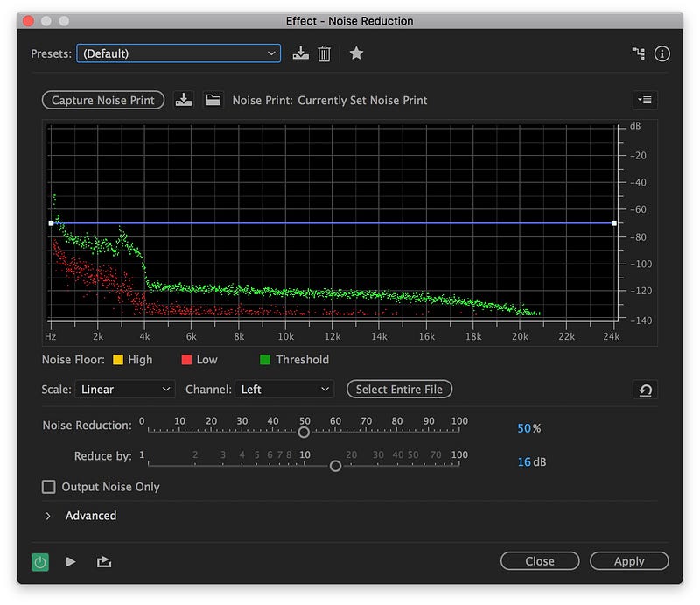
Task: Select right control point of blue curve
Action: 614,223
